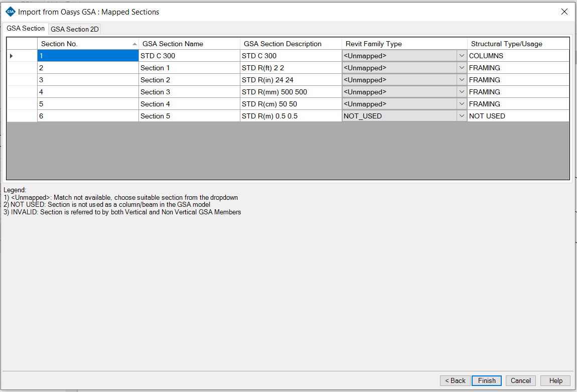Switch to the GSA Section 2D tab
Screen dimensions: 577x392
[74, 29]
